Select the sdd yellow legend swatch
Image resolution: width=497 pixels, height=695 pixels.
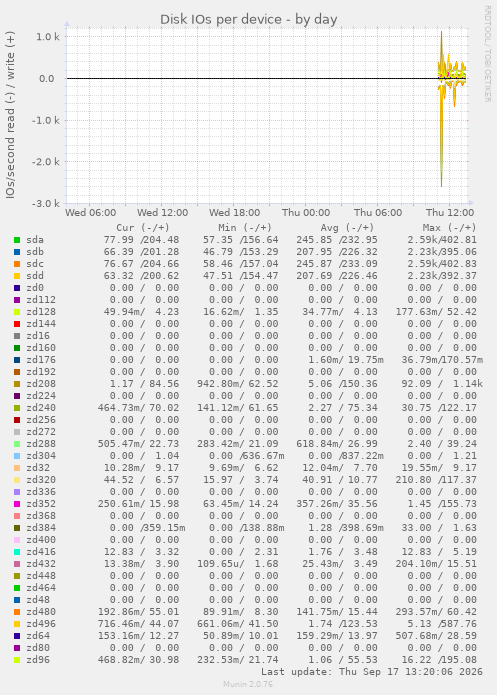[17, 276]
